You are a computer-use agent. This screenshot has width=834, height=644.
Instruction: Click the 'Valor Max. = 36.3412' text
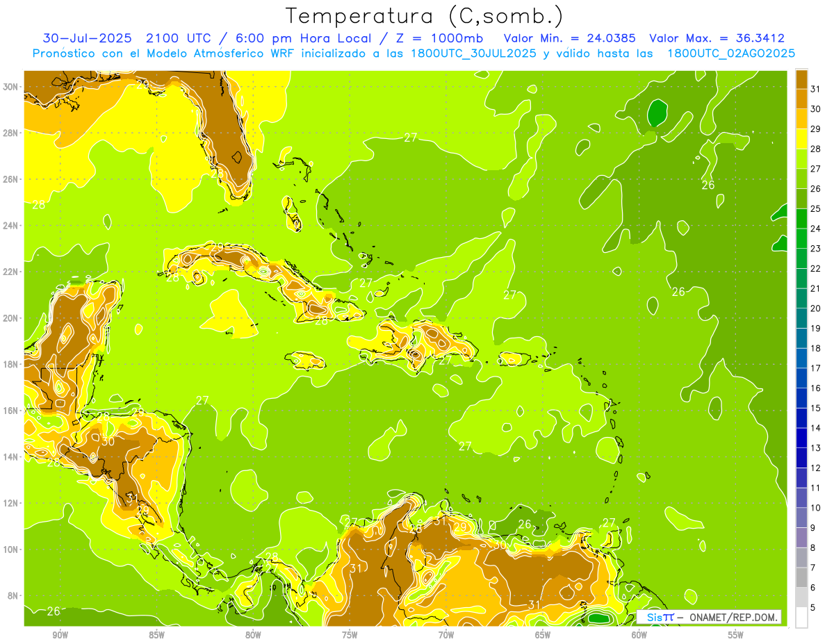point(717,38)
